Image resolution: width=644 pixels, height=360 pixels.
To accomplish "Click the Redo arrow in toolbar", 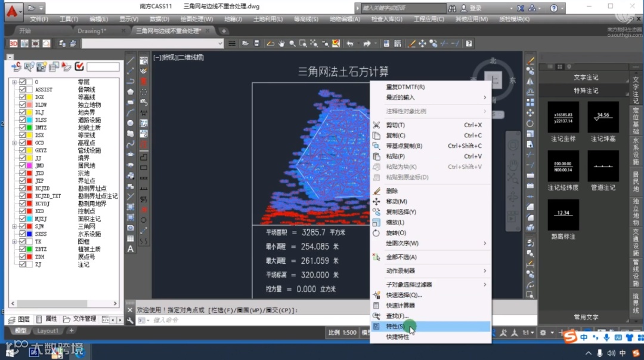I will [x=367, y=44].
